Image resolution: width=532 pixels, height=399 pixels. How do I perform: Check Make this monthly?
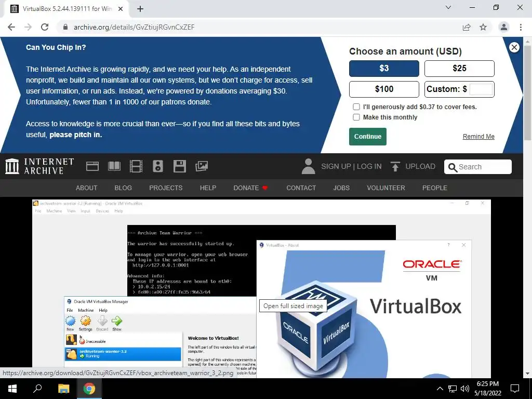coord(356,117)
